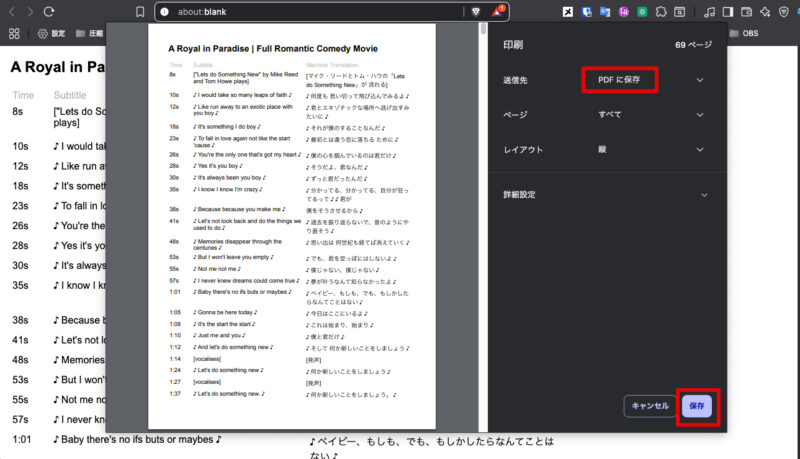Viewport: 800px width, 459px height.
Task: Click the 57s timestamp in background page
Action: coord(20,420)
